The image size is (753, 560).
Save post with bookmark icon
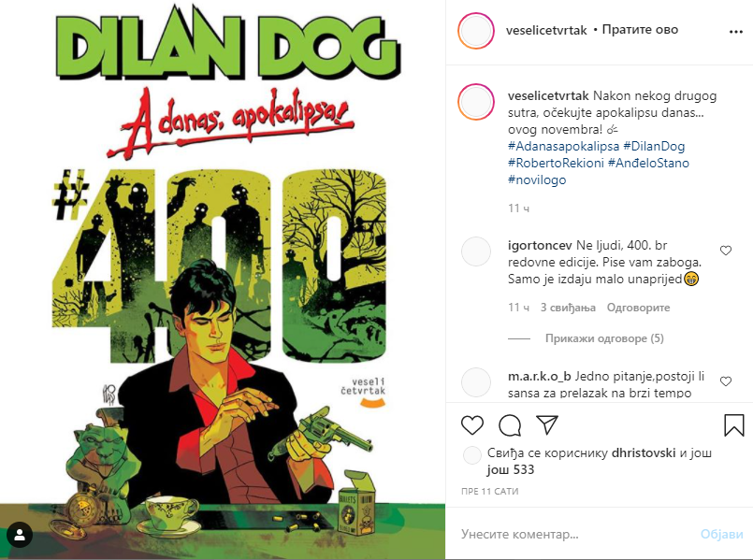pyautogui.click(x=733, y=425)
